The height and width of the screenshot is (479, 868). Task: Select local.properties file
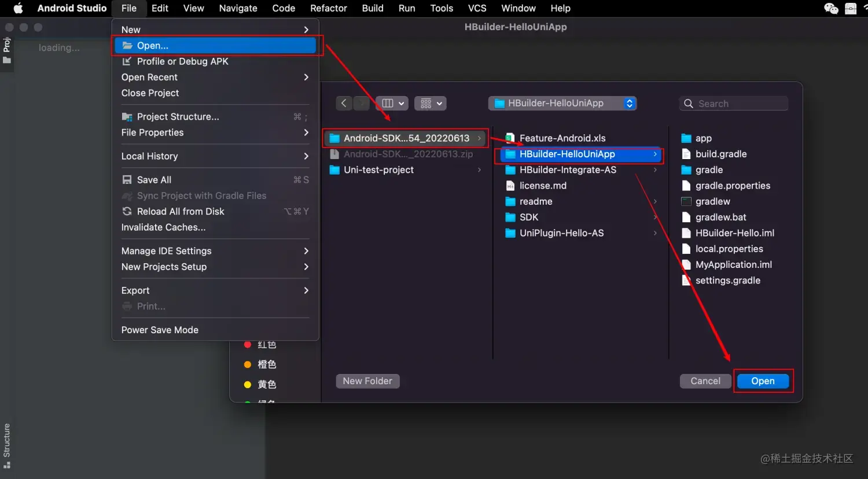coord(722,249)
